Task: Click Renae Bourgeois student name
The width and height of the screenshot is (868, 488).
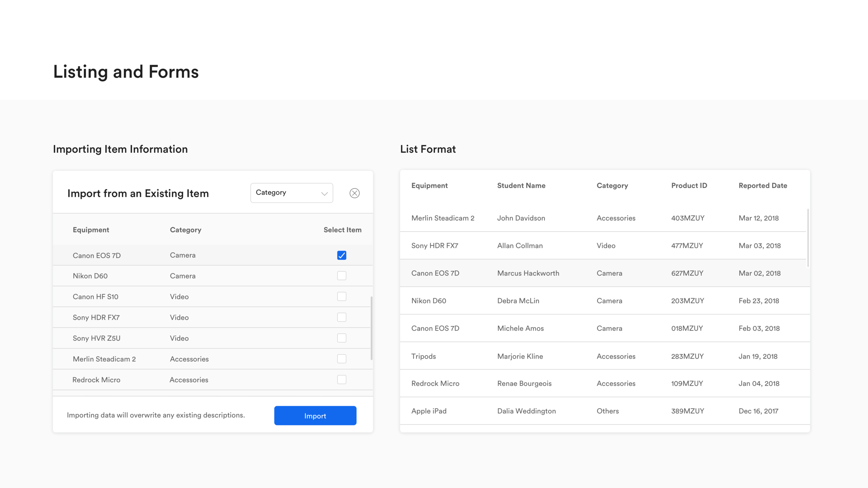Action: click(x=524, y=383)
